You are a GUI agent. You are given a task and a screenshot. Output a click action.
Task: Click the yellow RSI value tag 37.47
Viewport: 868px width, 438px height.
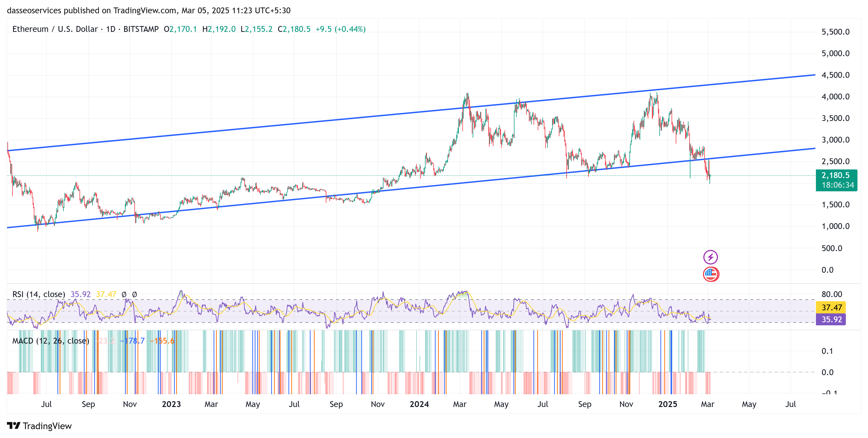tap(832, 307)
